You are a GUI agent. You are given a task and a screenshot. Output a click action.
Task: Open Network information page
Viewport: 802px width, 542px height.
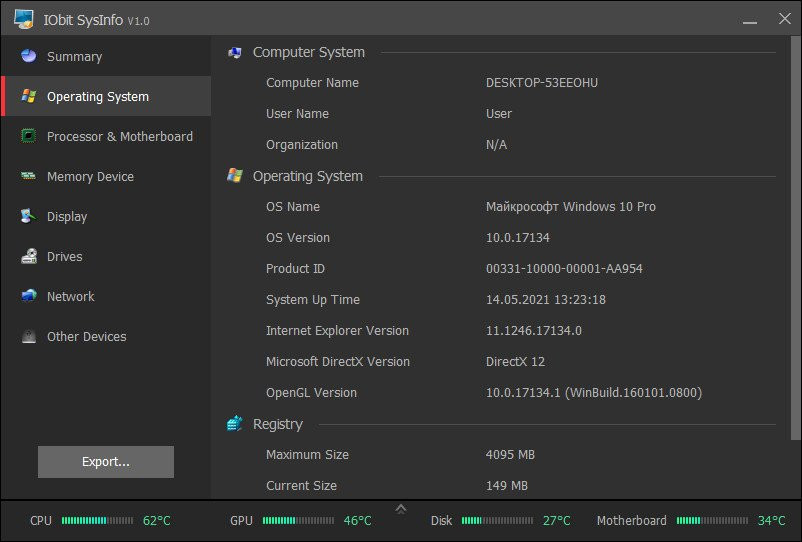(106, 296)
